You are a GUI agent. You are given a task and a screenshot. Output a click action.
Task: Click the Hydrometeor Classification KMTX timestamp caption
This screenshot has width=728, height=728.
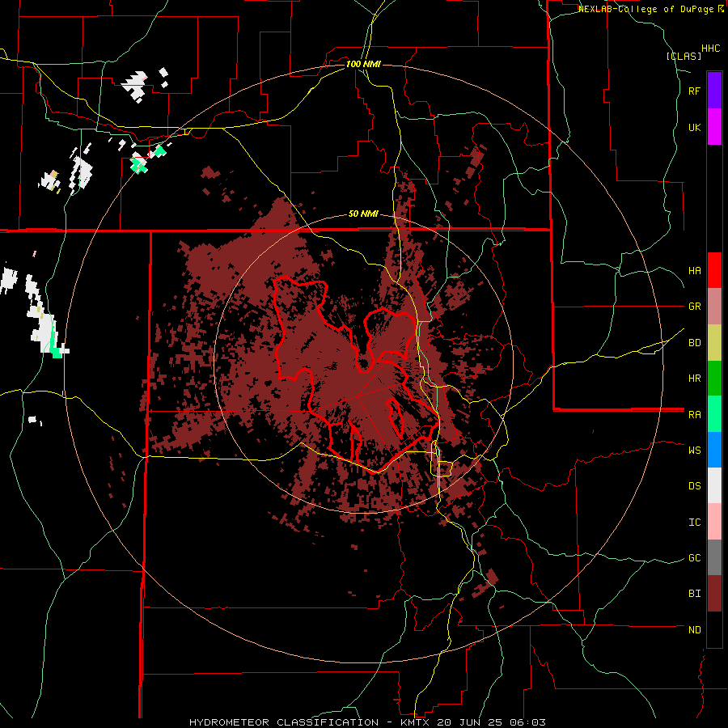click(367, 722)
